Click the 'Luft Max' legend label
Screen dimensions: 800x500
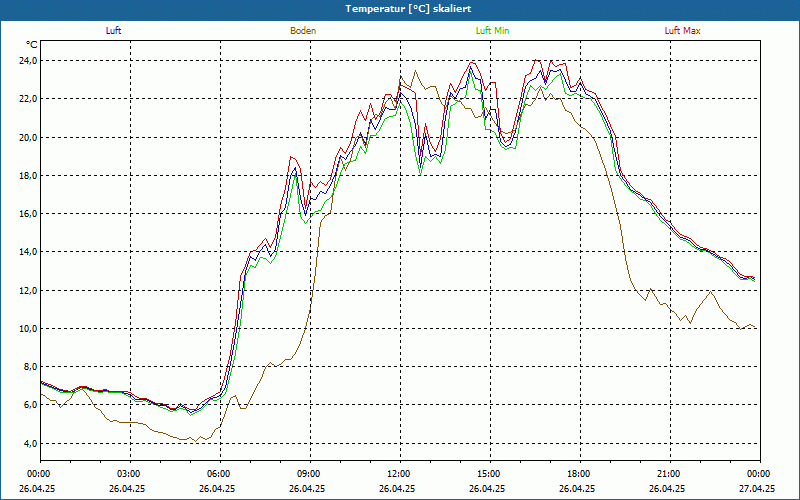(682, 31)
